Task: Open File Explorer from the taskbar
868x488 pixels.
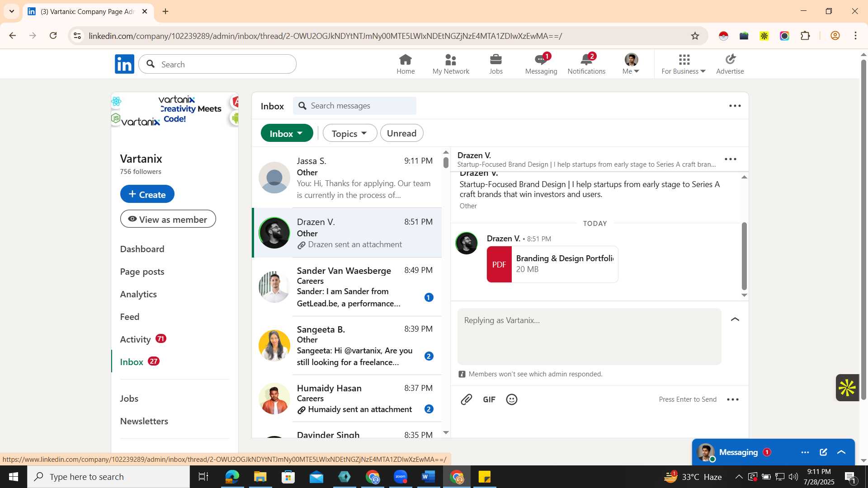Action: [x=260, y=477]
